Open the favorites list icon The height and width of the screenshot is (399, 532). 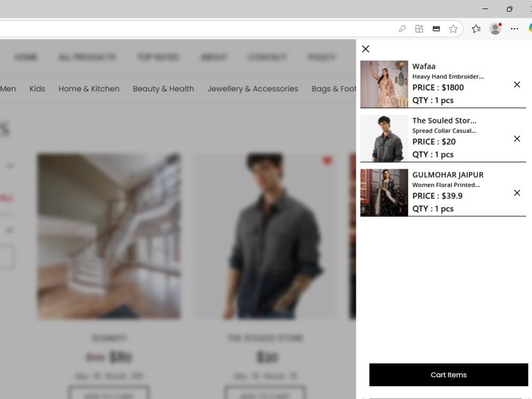tap(476, 29)
